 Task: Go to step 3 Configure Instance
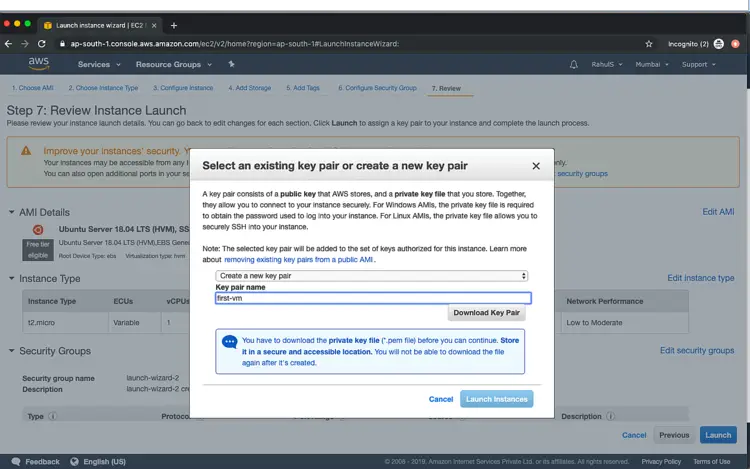coord(183,88)
